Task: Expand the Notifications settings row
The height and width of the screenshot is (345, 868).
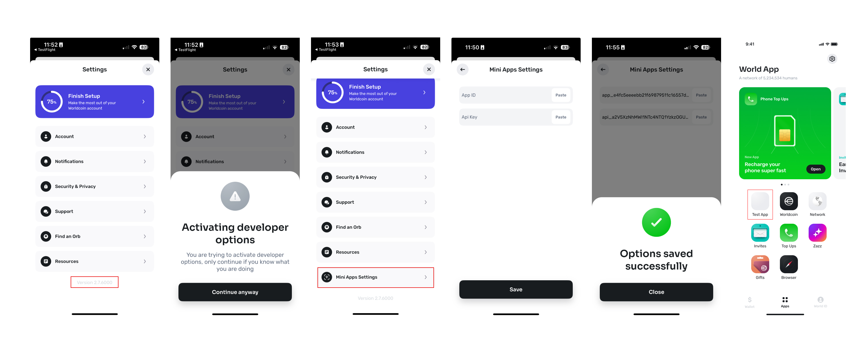Action: point(375,152)
